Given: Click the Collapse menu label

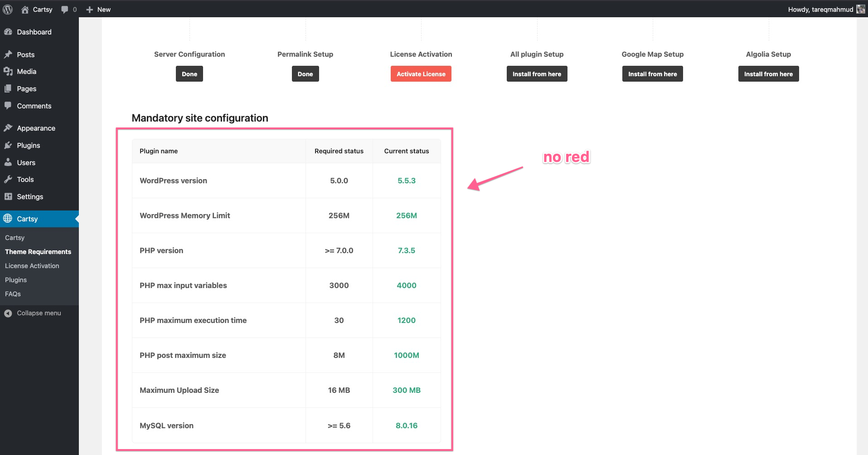Looking at the screenshot, I should coord(39,313).
